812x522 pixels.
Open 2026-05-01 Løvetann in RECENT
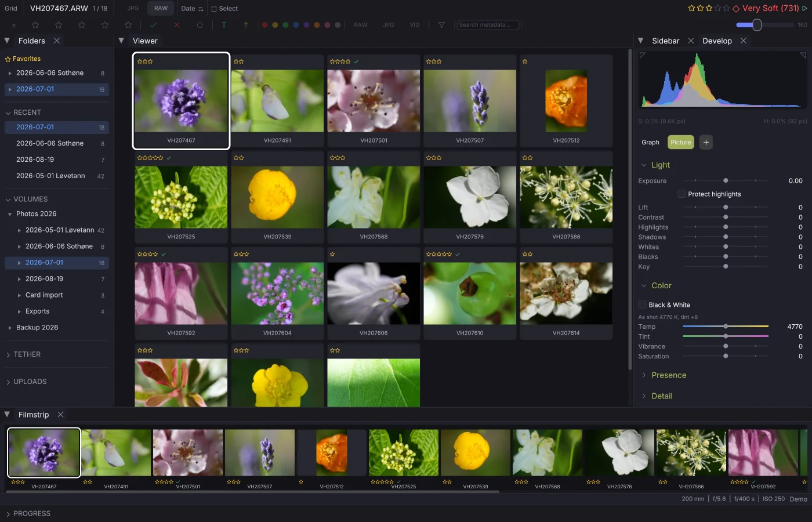coord(56,176)
